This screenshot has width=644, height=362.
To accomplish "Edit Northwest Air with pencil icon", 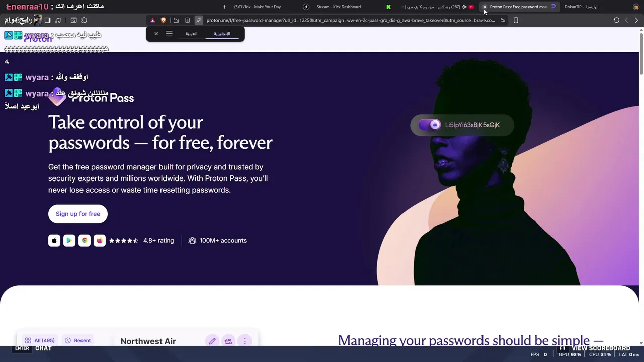I will [x=212, y=341].
